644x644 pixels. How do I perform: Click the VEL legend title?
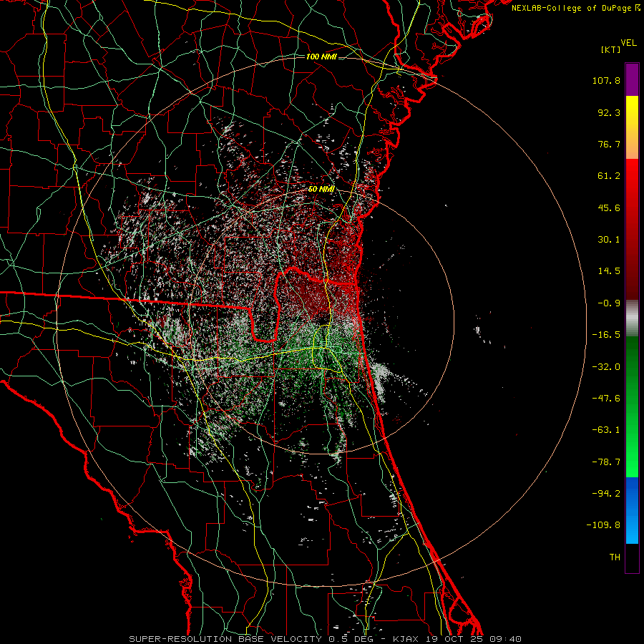(x=628, y=43)
